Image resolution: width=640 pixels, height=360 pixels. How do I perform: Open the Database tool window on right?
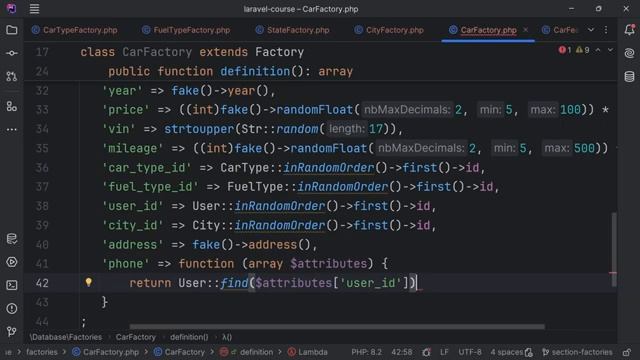pyautogui.click(x=629, y=76)
